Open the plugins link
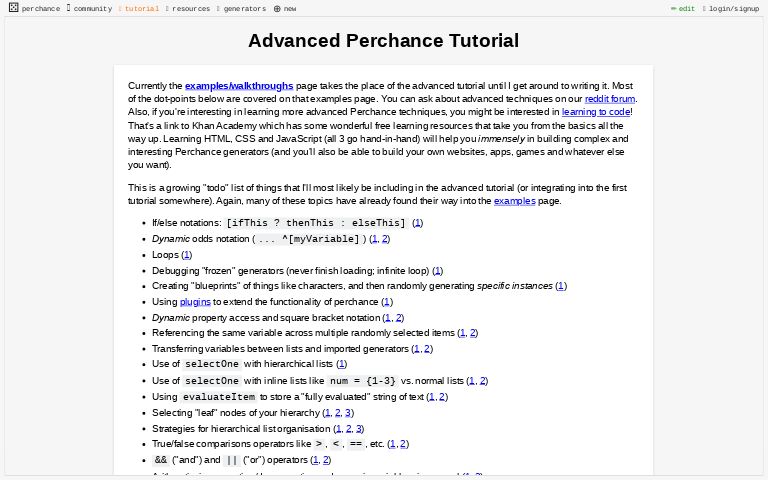Screen dimensions: 768x480 [195, 302]
